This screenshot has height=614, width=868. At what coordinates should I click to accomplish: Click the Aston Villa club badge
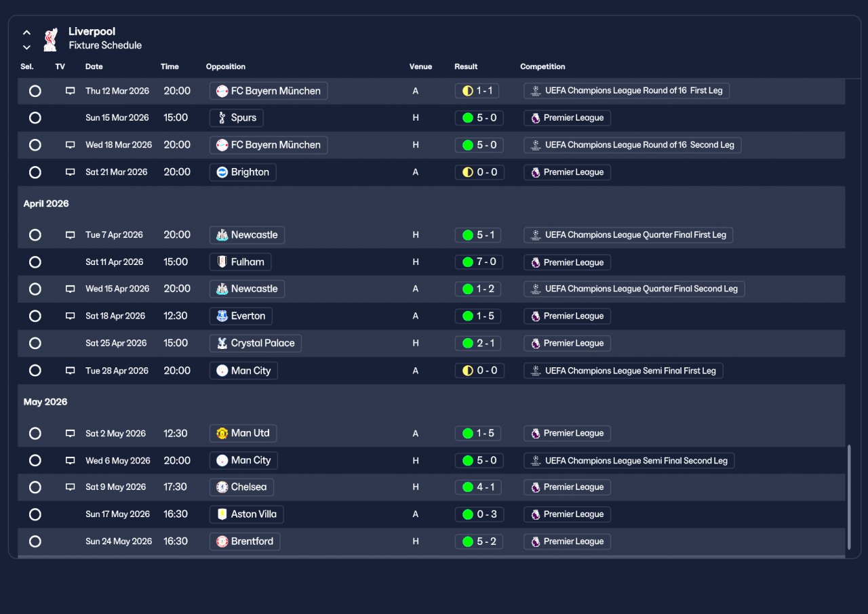[x=222, y=514]
